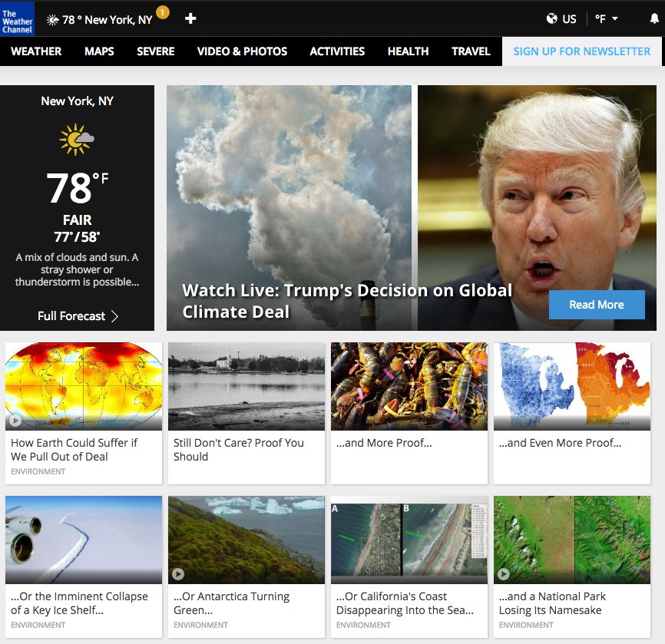665x644 pixels.
Task: Play the How Earth Could Suffer video
Action: (15, 421)
